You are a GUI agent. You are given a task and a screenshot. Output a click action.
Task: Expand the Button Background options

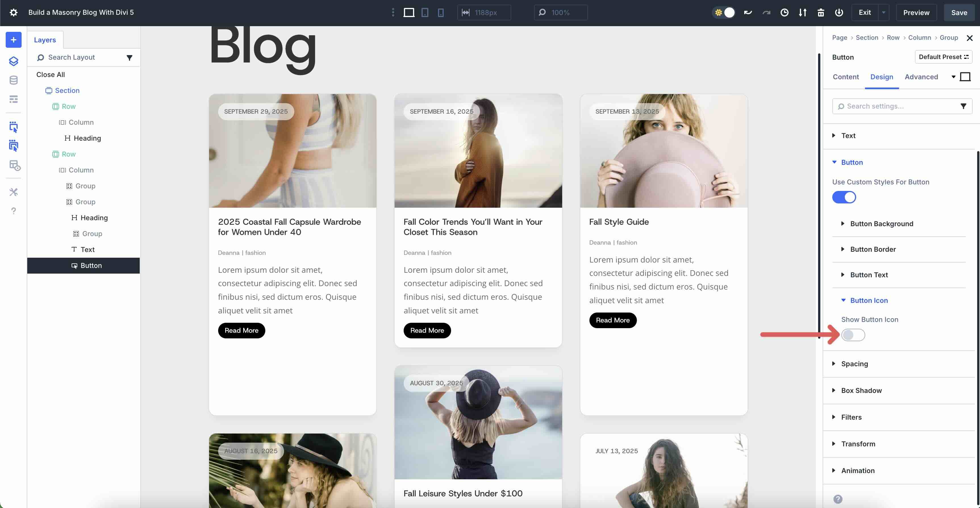[x=881, y=224]
